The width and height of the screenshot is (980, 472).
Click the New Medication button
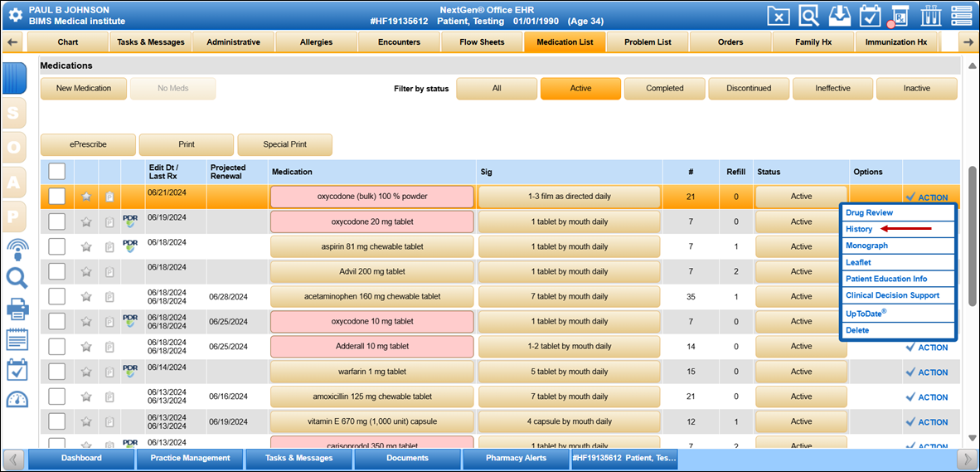coord(83,89)
